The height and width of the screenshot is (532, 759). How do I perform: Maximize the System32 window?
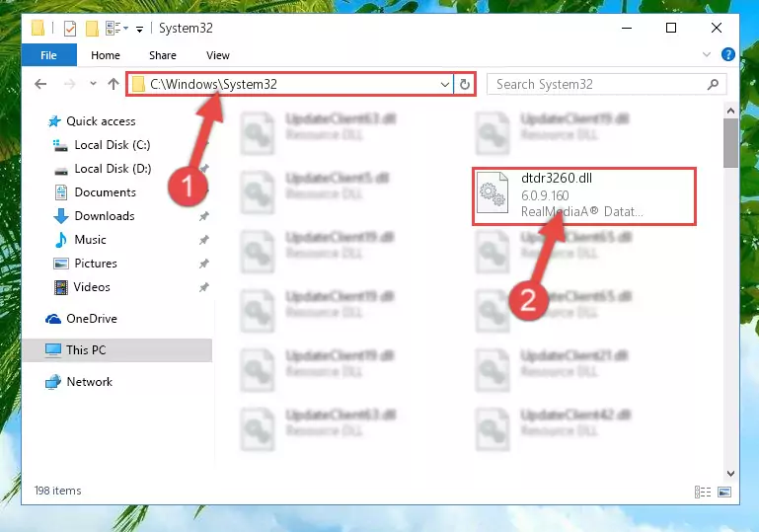[671, 28]
